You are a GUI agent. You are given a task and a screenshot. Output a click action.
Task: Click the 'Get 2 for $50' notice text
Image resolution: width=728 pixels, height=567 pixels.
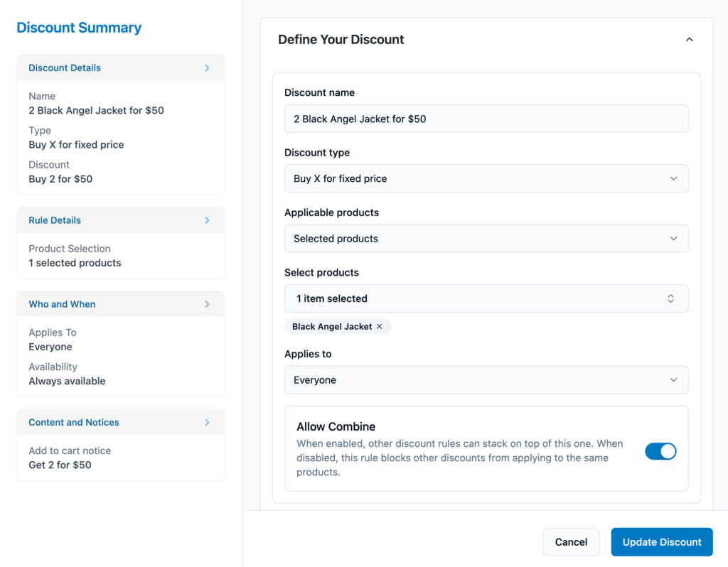point(60,465)
